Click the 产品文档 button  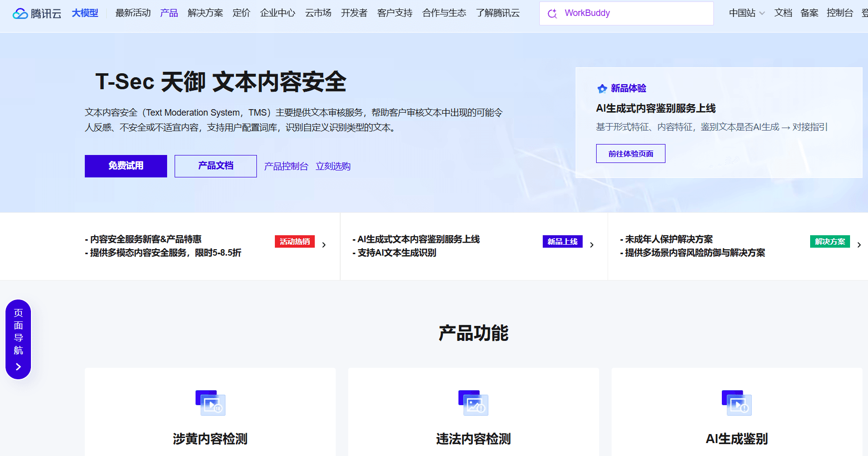216,166
